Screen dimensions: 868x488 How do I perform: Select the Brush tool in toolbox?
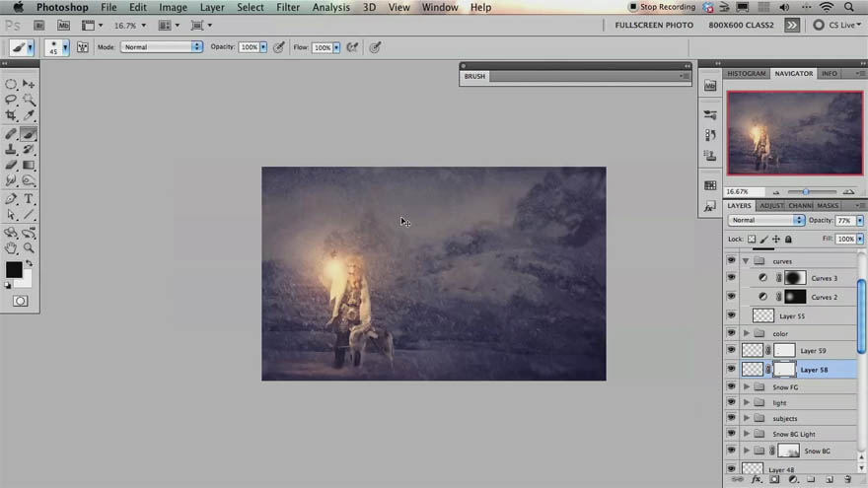pyautogui.click(x=29, y=134)
